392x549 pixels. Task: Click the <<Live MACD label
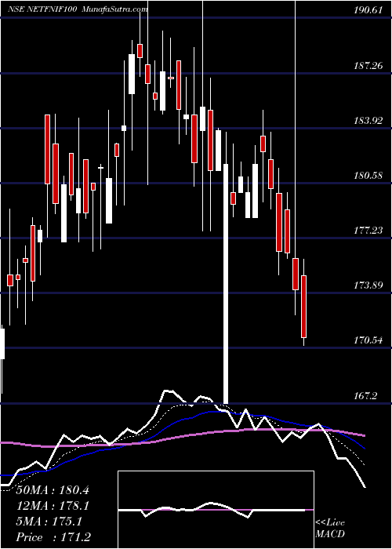pyautogui.click(x=330, y=529)
